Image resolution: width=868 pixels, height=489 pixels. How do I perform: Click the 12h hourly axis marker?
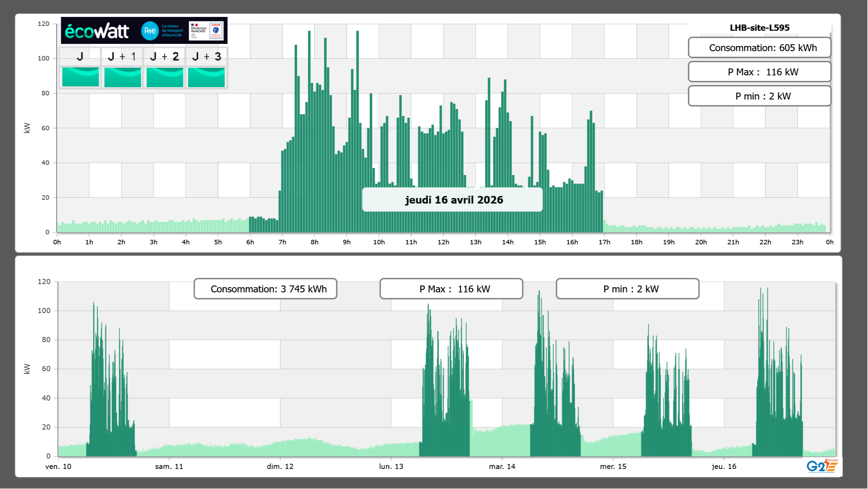[x=443, y=242]
